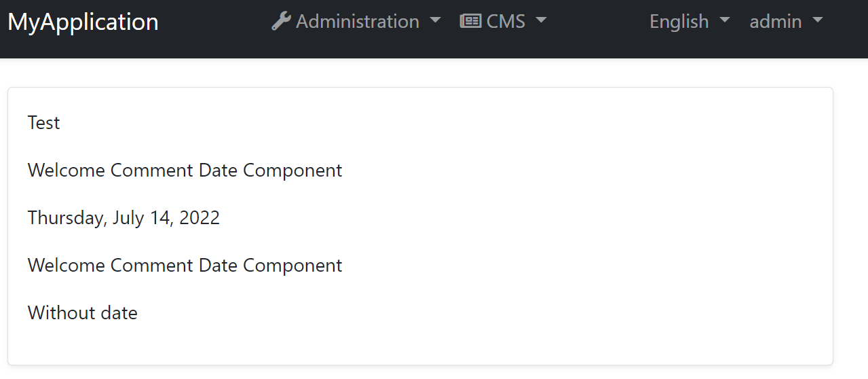The height and width of the screenshot is (379, 868).
Task: Click the white page margin below the card
Action: tap(434, 373)
